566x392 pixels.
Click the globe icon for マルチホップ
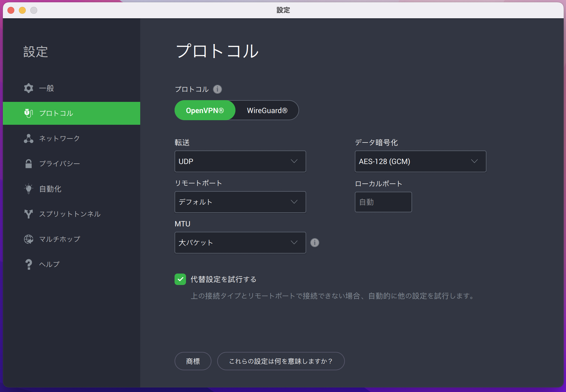29,239
